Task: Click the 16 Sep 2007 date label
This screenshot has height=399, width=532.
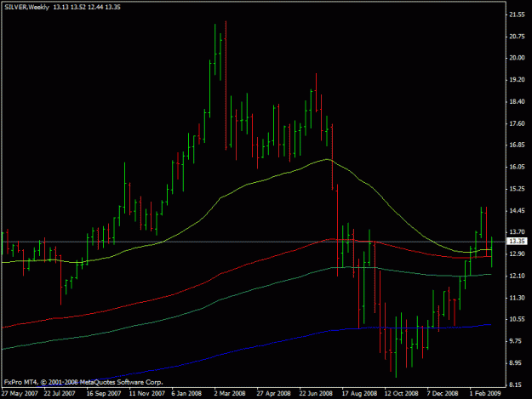Action: (104, 393)
